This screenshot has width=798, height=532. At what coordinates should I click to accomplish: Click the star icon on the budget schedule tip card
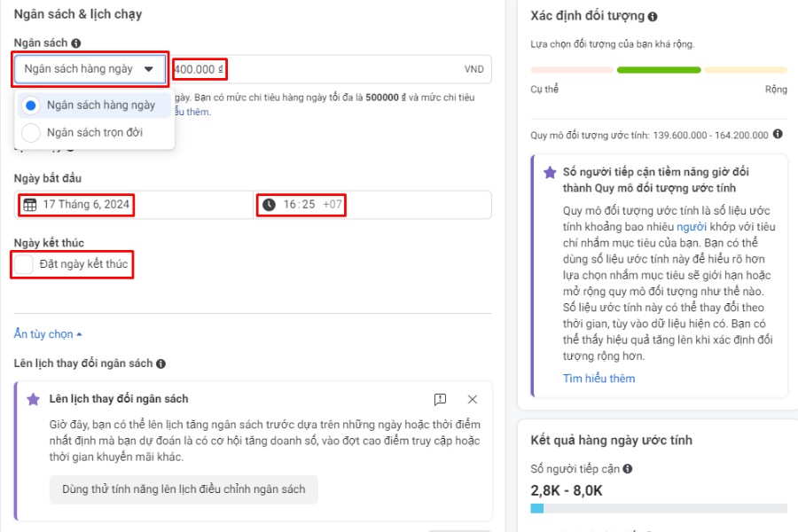(34, 399)
